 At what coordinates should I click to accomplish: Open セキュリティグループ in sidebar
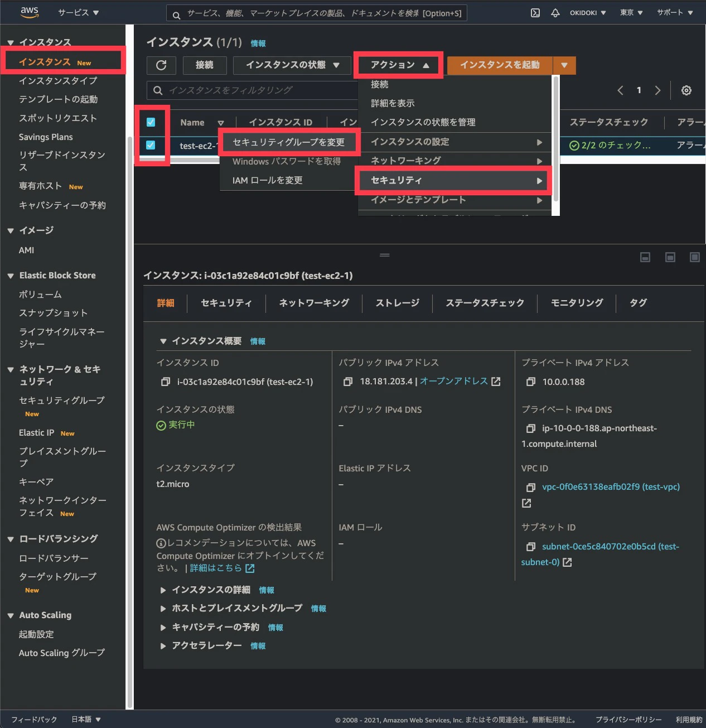(62, 401)
